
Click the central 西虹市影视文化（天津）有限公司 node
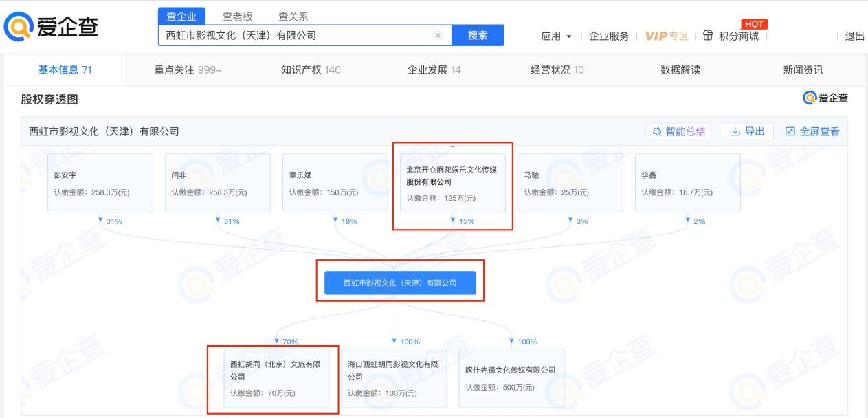(400, 283)
